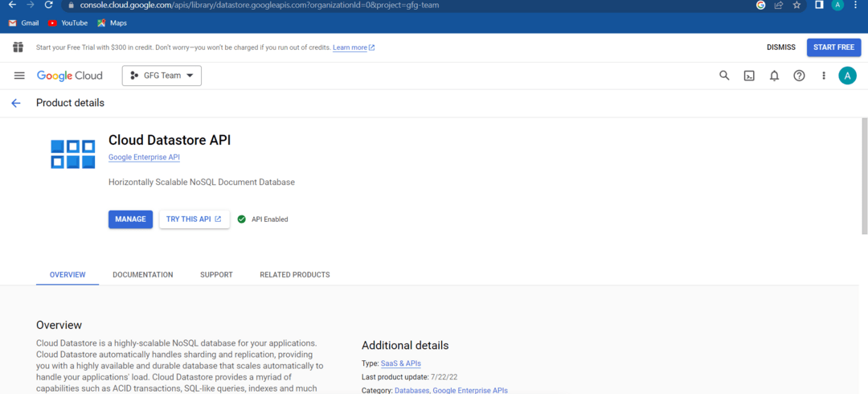The image size is (868, 394).
Task: Click the TRY THIS API button
Action: [x=194, y=220]
